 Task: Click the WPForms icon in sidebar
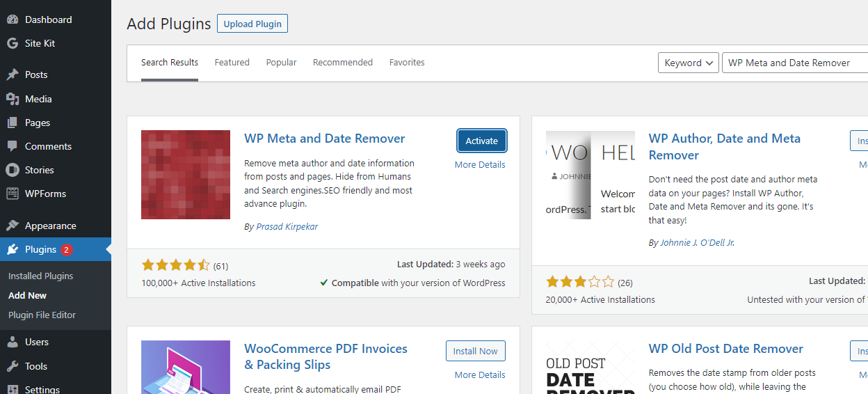tap(13, 194)
